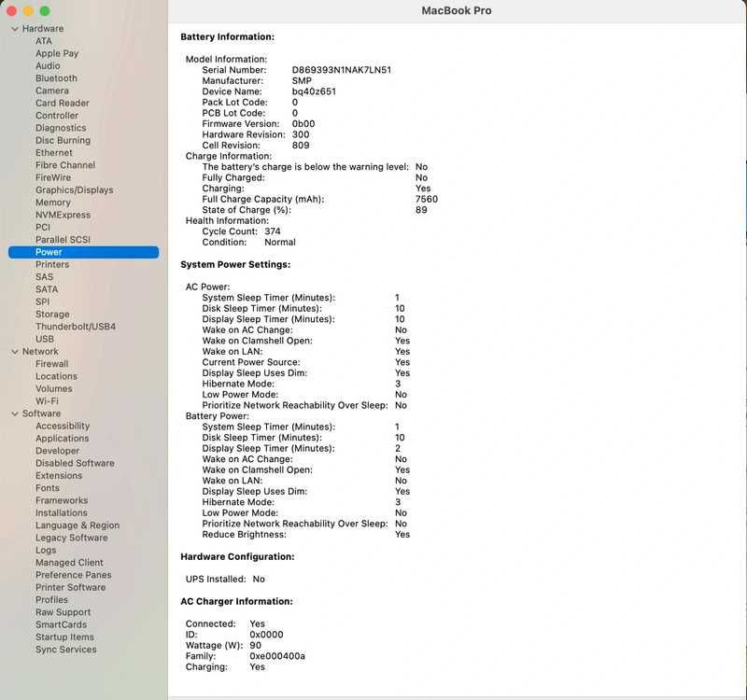
Task: Open Storage information
Action: (52, 314)
